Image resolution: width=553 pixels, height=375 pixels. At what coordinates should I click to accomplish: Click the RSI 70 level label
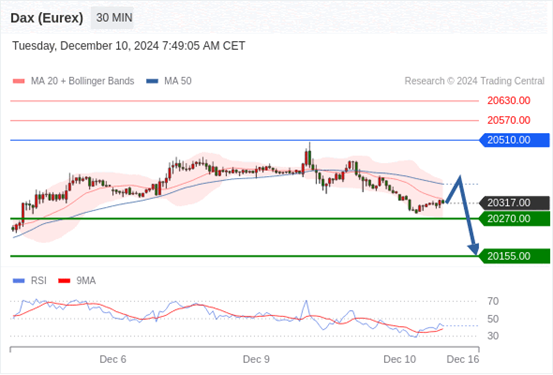point(493,301)
